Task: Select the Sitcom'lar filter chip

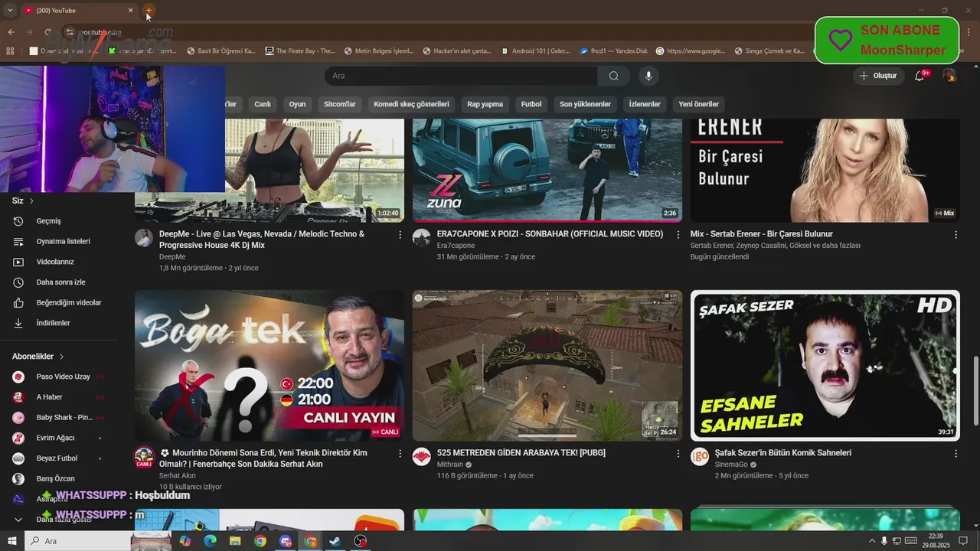Action: (x=340, y=104)
